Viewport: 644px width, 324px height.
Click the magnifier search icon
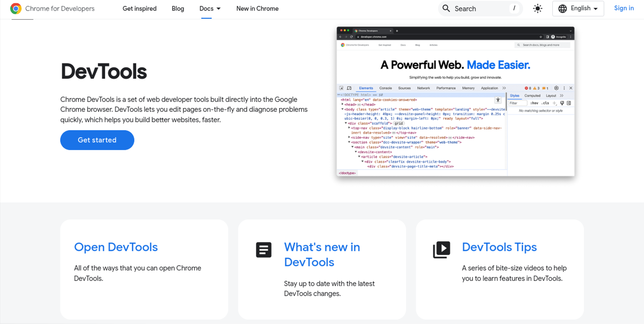[446, 9]
